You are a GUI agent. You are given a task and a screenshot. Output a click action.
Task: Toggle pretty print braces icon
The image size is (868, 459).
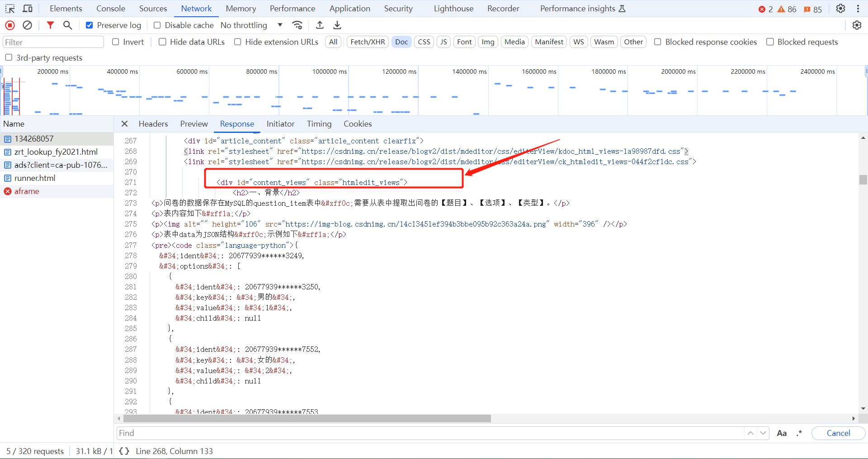[124, 451]
